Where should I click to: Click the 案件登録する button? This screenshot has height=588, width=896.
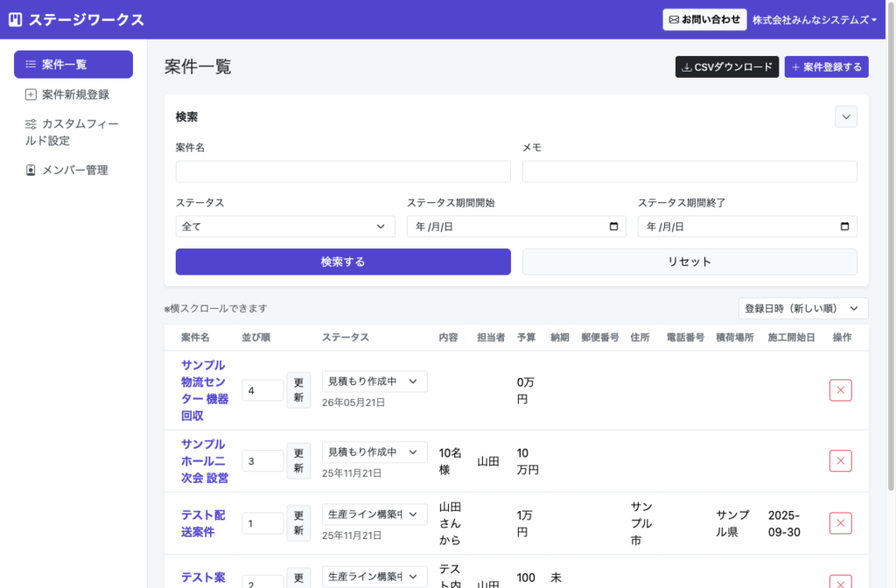click(x=826, y=66)
